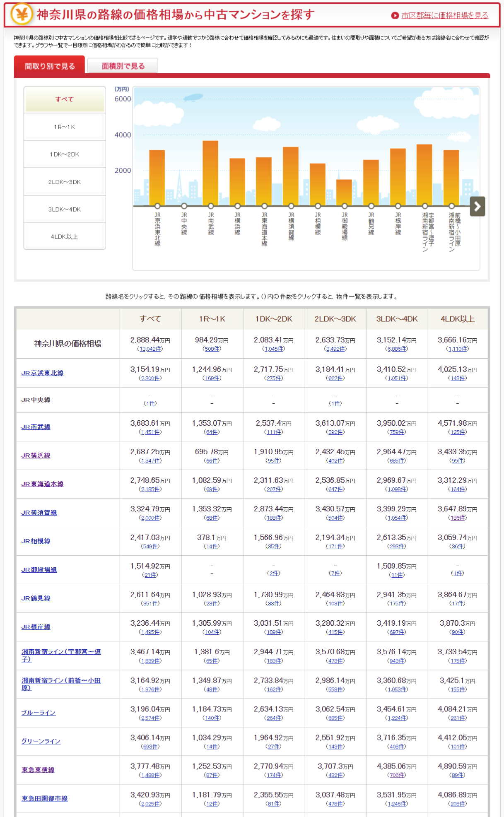The height and width of the screenshot is (817, 504).
Task: Switch to 間取り別で見る tab
Action: point(50,66)
